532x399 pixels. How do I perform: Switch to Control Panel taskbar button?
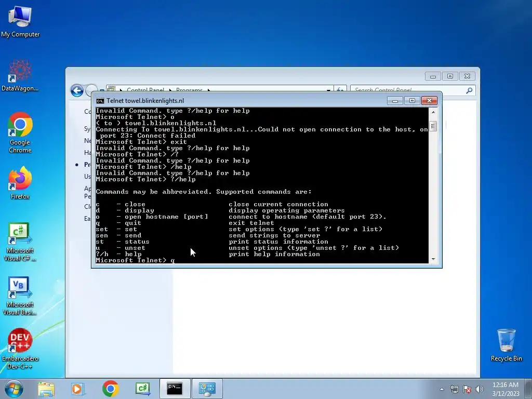coord(207,389)
